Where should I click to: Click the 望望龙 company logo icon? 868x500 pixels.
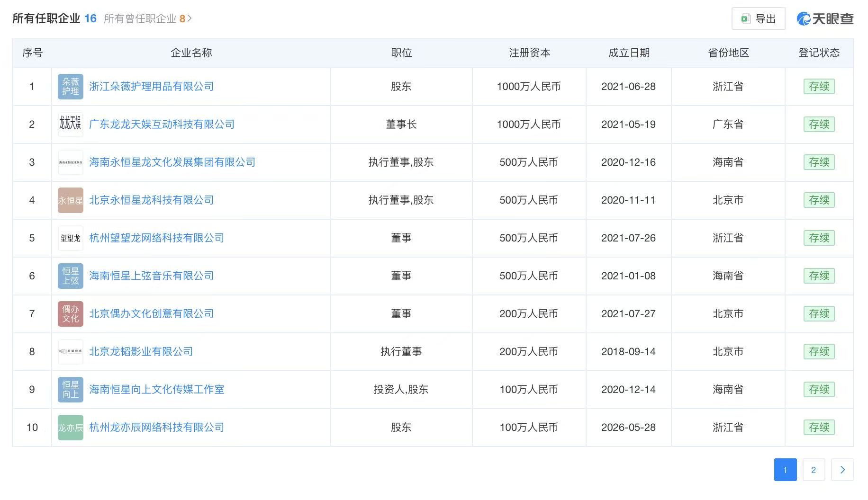[x=70, y=238]
